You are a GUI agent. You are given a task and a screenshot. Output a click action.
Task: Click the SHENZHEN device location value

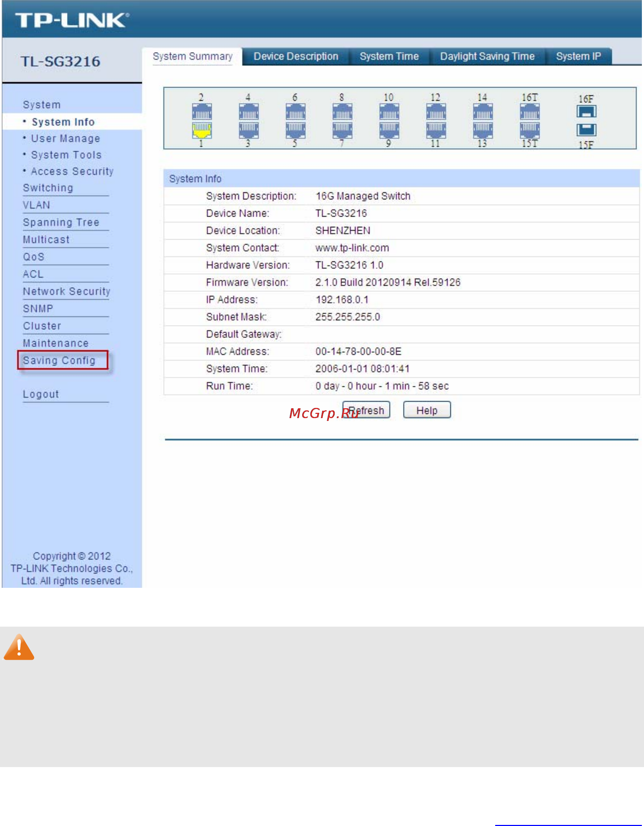click(x=343, y=231)
